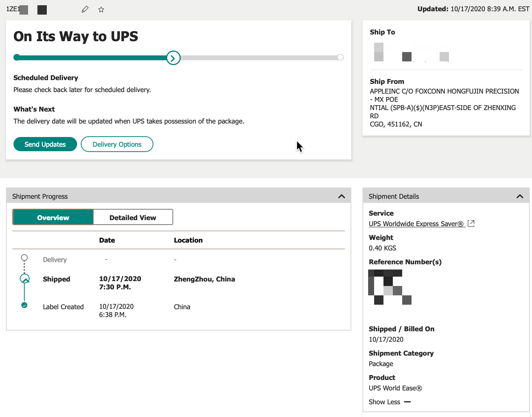Viewport: 532px width, 417px height.
Task: Collapse the Shipment Progress panel
Action: (342, 196)
